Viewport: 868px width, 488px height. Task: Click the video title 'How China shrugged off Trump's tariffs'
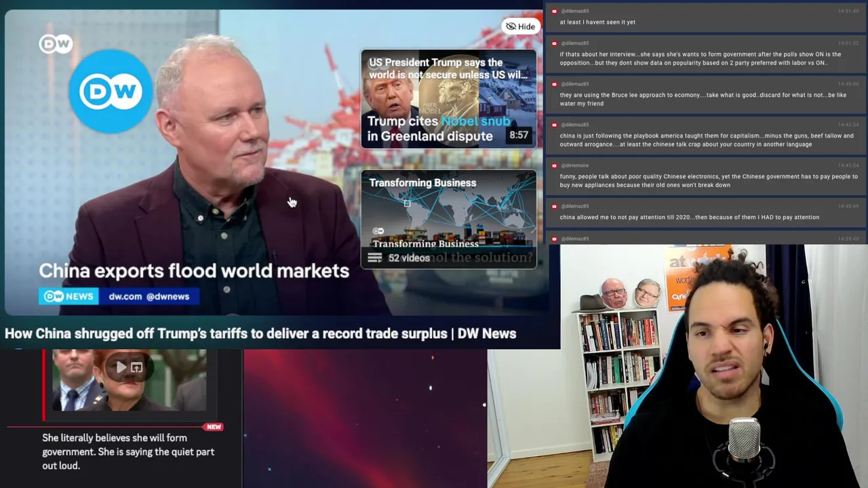click(x=260, y=333)
